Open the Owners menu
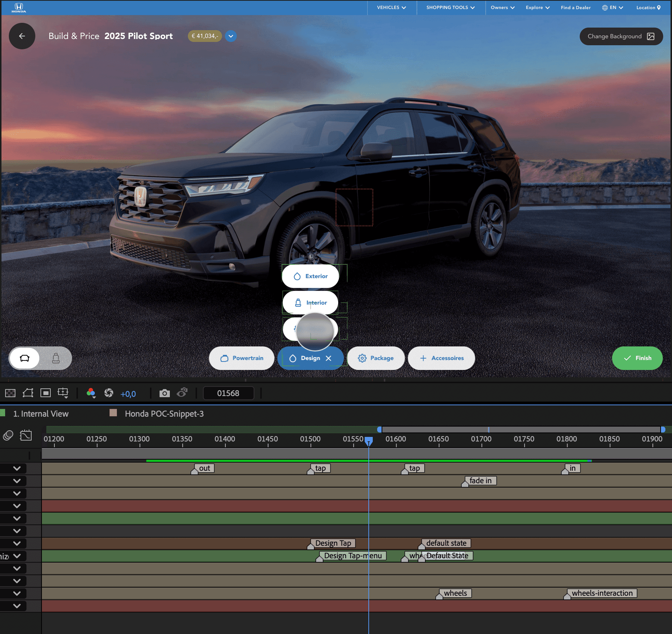 tap(503, 7)
